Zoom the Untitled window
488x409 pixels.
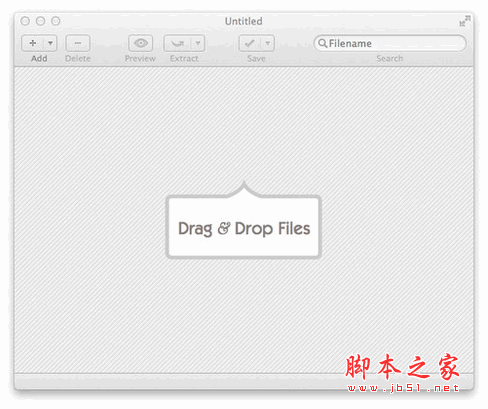[56, 21]
